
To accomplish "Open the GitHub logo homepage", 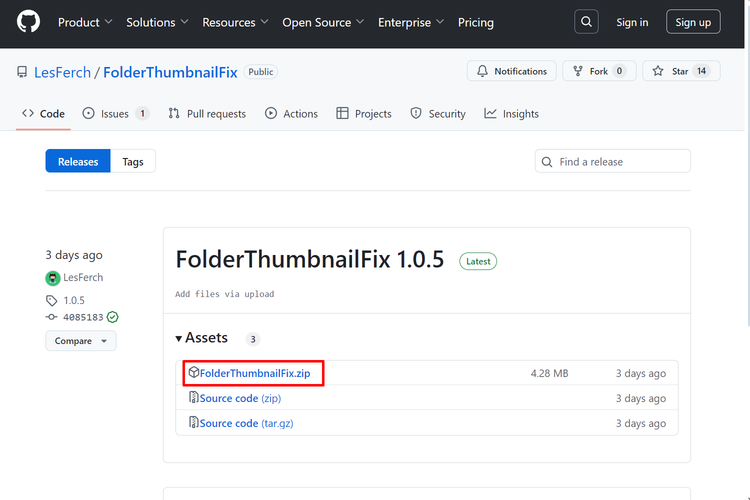I will pyautogui.click(x=28, y=22).
